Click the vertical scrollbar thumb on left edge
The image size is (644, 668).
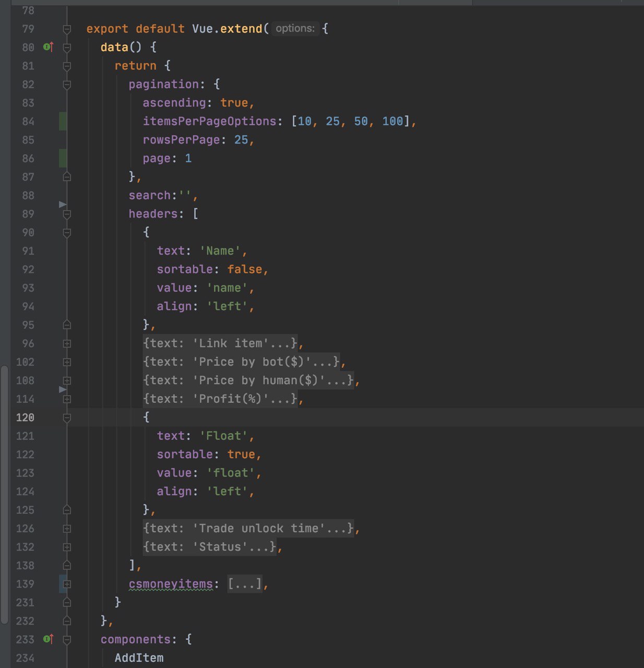tap(4, 495)
